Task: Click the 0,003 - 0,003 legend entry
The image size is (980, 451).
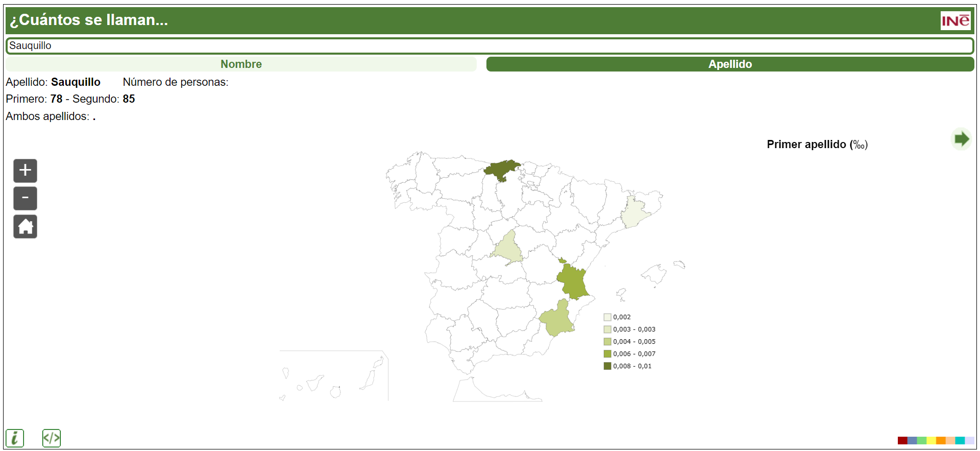Action: tap(629, 329)
